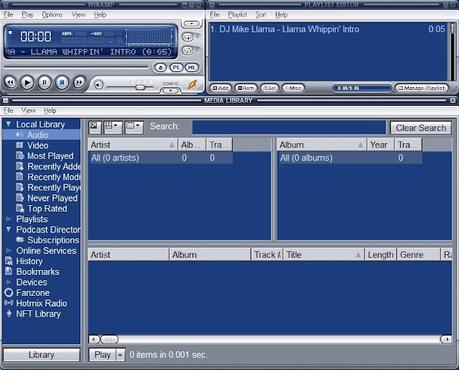Image resolution: width=459 pixels, height=370 pixels.
Task: Click the Library button at bottom left
Action: coord(42,355)
